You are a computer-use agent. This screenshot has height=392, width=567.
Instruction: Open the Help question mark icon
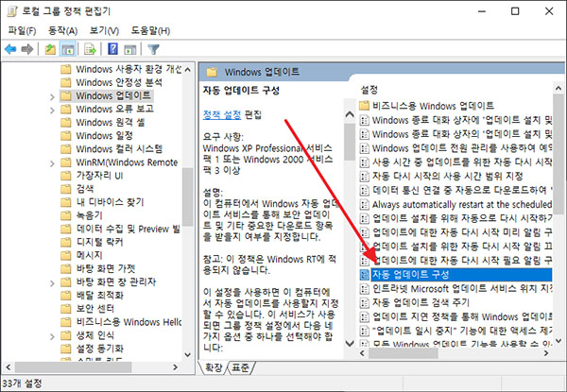112,49
